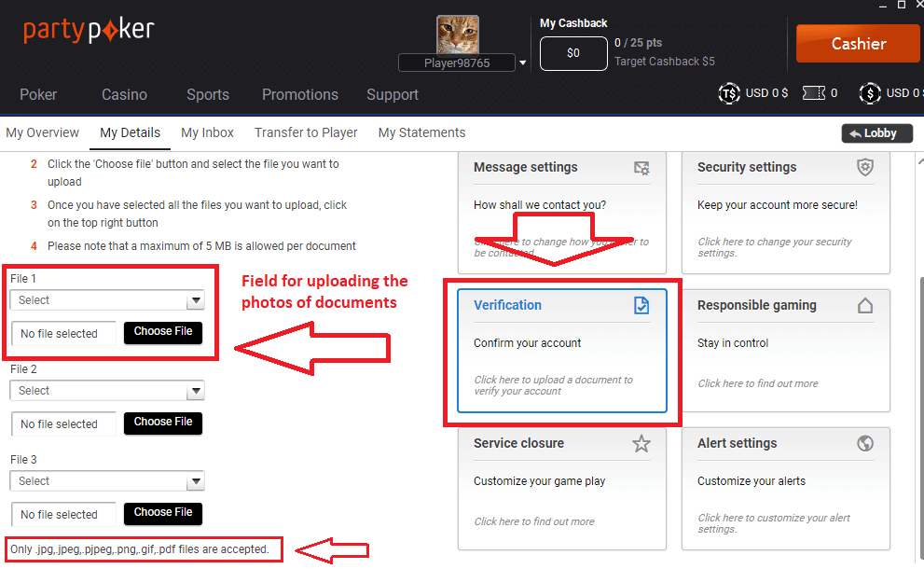This screenshot has height=569, width=924.
Task: Click 'How shall we contact you?' text
Action: tap(540, 205)
